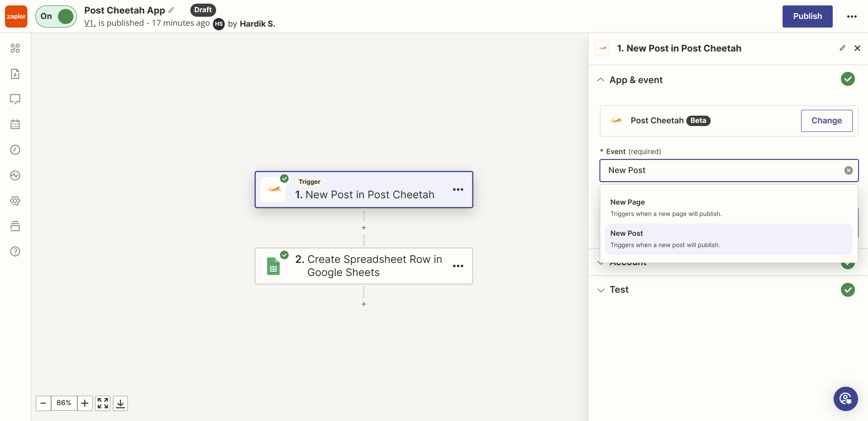Open the top-right more options menu
The image size is (868, 421).
point(852,16)
